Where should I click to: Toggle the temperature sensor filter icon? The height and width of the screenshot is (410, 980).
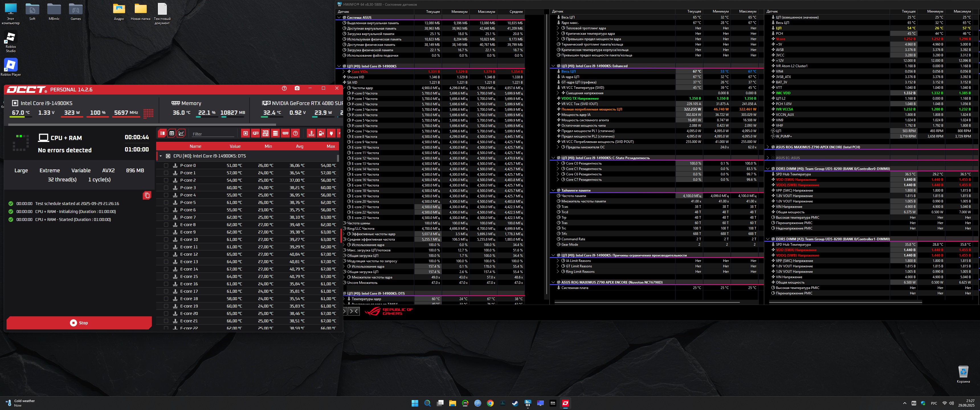(x=311, y=133)
